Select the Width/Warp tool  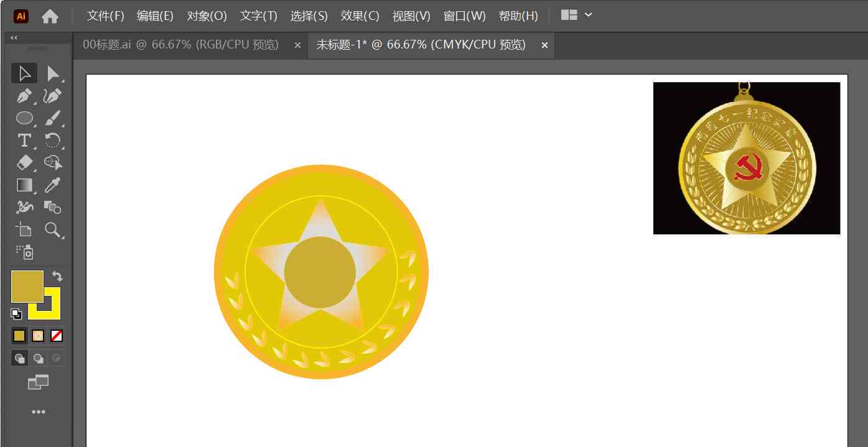24,207
